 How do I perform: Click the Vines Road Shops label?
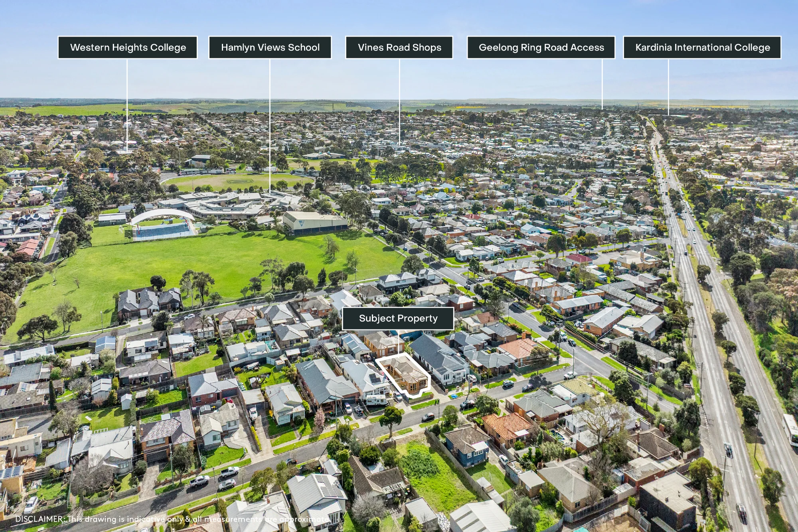(399, 47)
